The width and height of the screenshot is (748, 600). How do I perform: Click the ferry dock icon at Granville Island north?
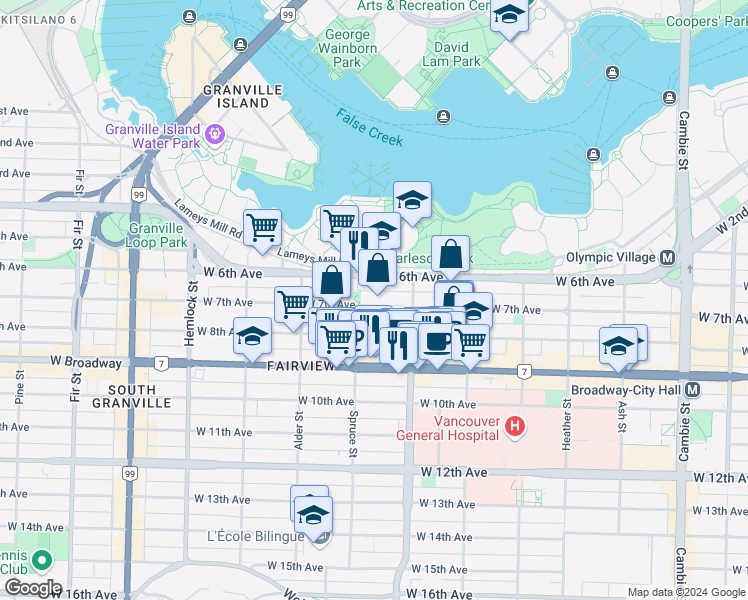[x=190, y=17]
